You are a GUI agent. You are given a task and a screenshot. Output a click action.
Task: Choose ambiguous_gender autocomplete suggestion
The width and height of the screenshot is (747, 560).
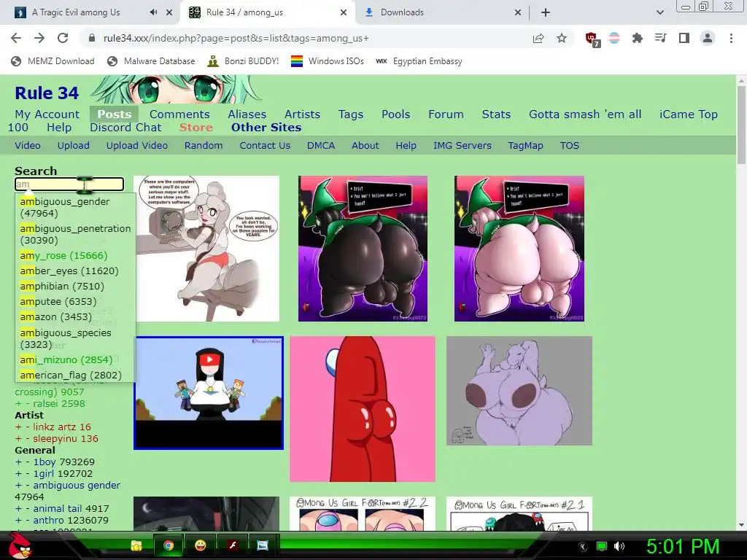[75, 207]
